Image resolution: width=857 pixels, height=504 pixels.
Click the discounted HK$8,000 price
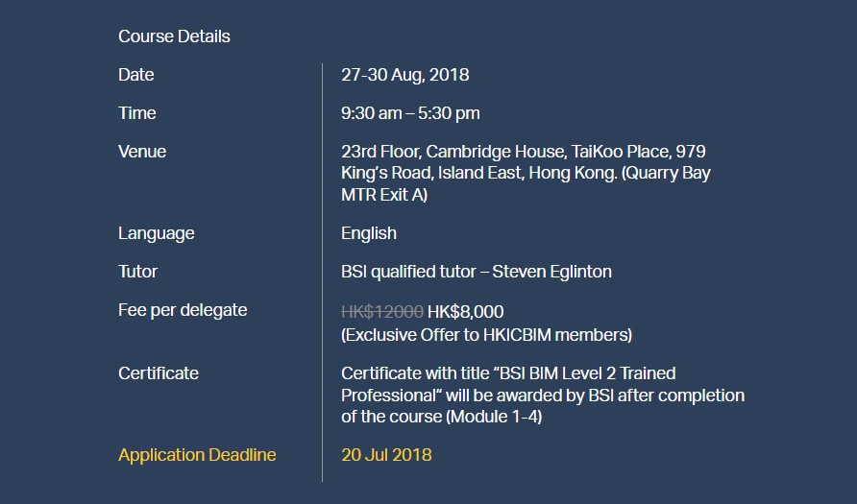pos(466,312)
